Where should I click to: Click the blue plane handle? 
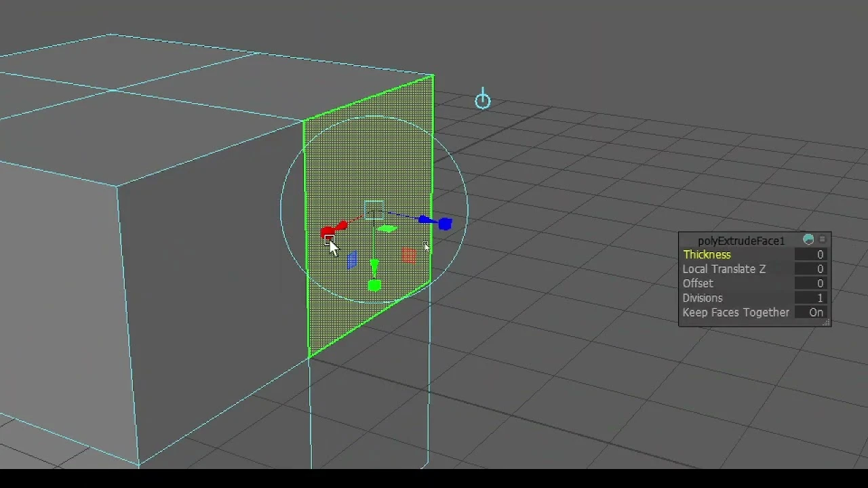pos(352,260)
